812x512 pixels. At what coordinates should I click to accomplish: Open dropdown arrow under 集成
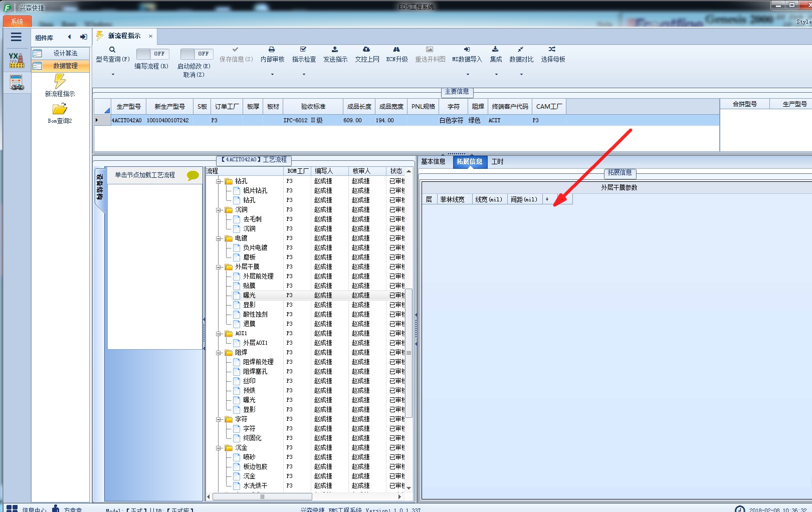coord(496,75)
